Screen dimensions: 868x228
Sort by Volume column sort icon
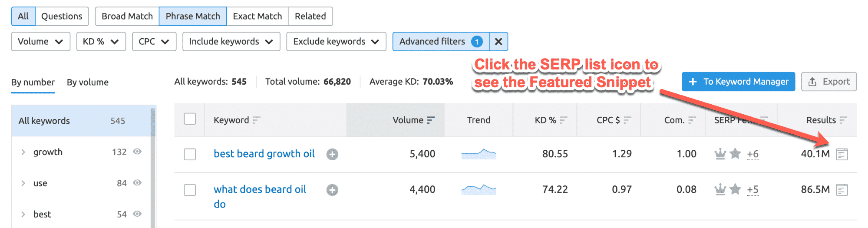pos(431,120)
